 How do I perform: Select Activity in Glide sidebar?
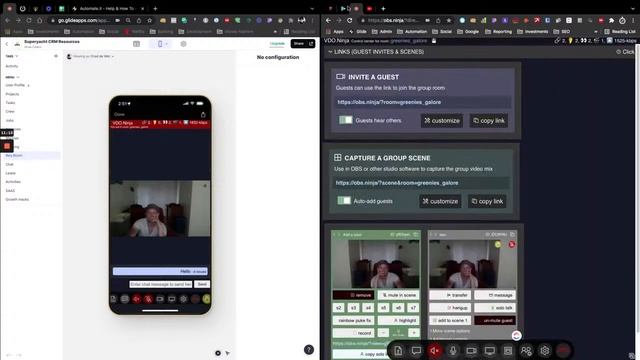pyautogui.click(x=12, y=66)
